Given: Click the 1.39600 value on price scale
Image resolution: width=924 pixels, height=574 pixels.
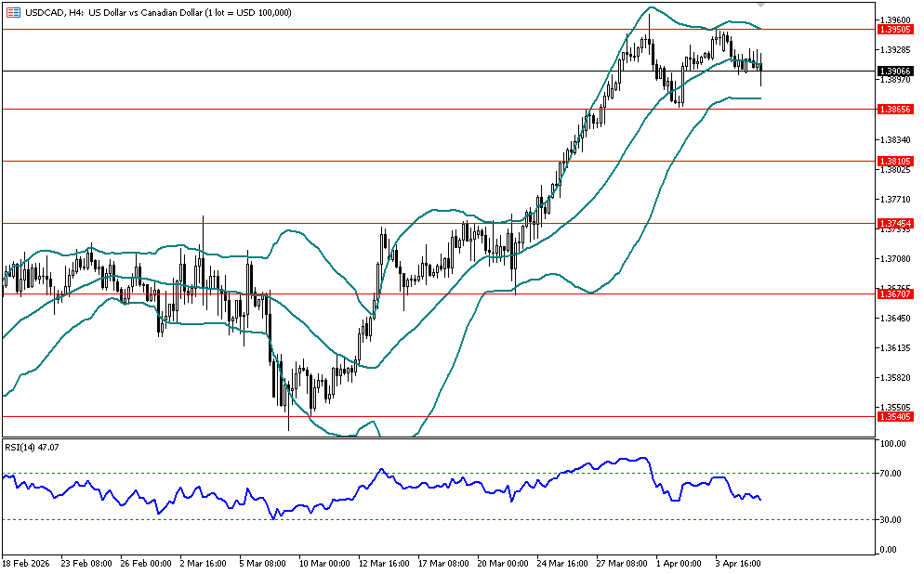Looking at the screenshot, I should pos(894,20).
